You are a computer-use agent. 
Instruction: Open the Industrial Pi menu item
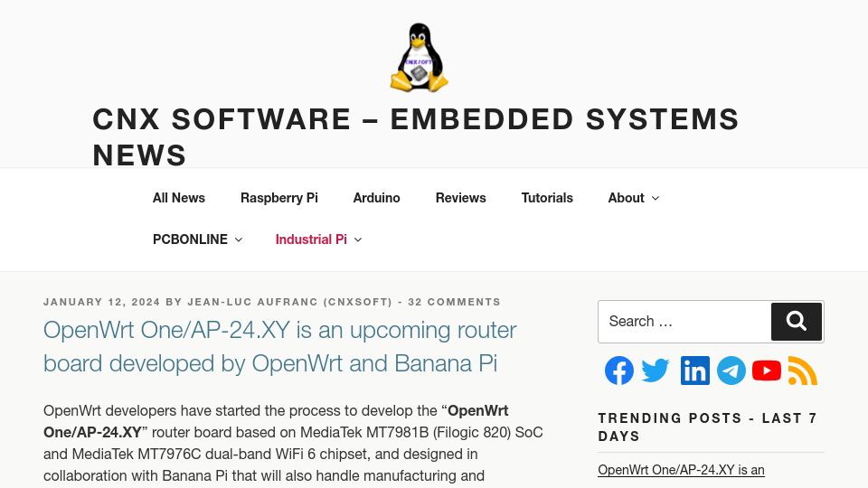(311, 239)
